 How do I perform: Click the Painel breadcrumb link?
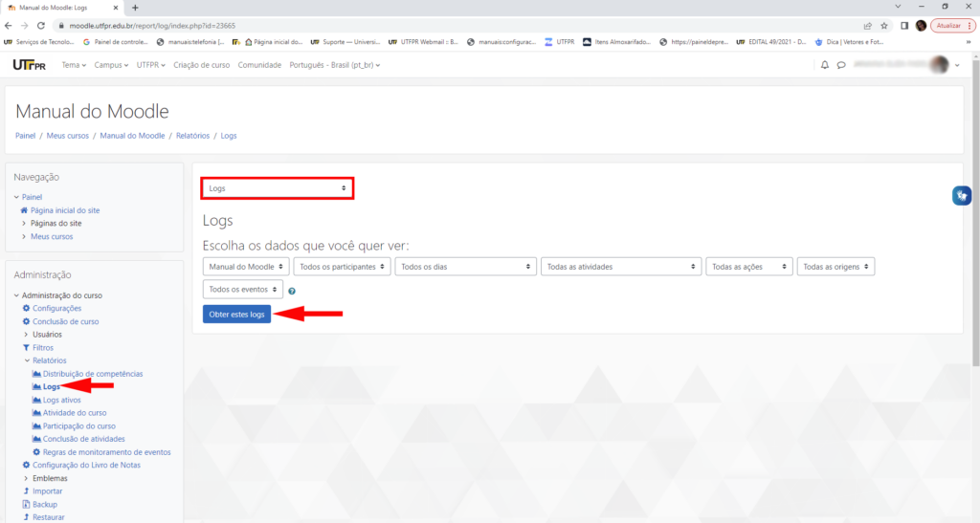[26, 136]
